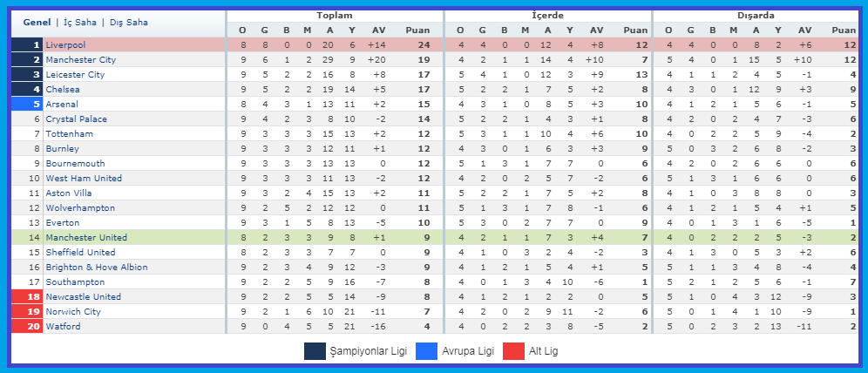868x373 pixels.
Task: Click the rank 1 position badge
Action: (27, 44)
